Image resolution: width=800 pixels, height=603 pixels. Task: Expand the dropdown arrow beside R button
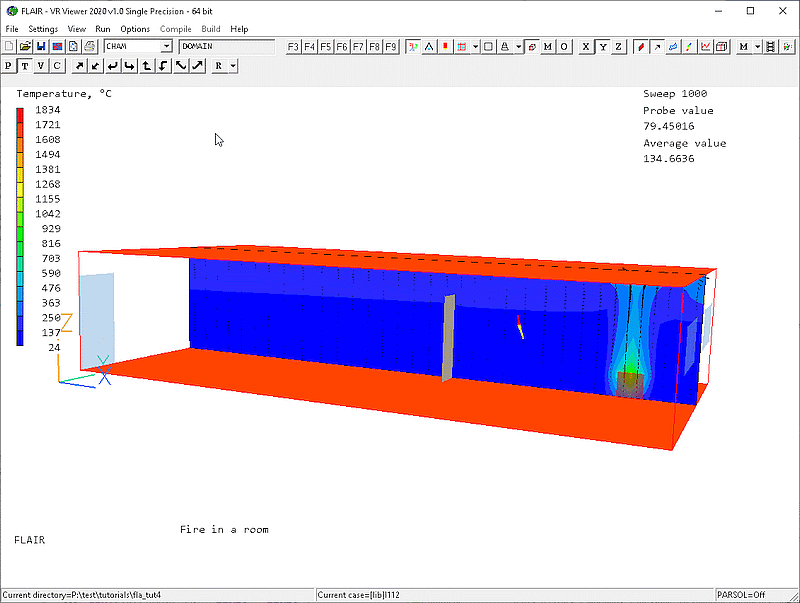pyautogui.click(x=232, y=66)
